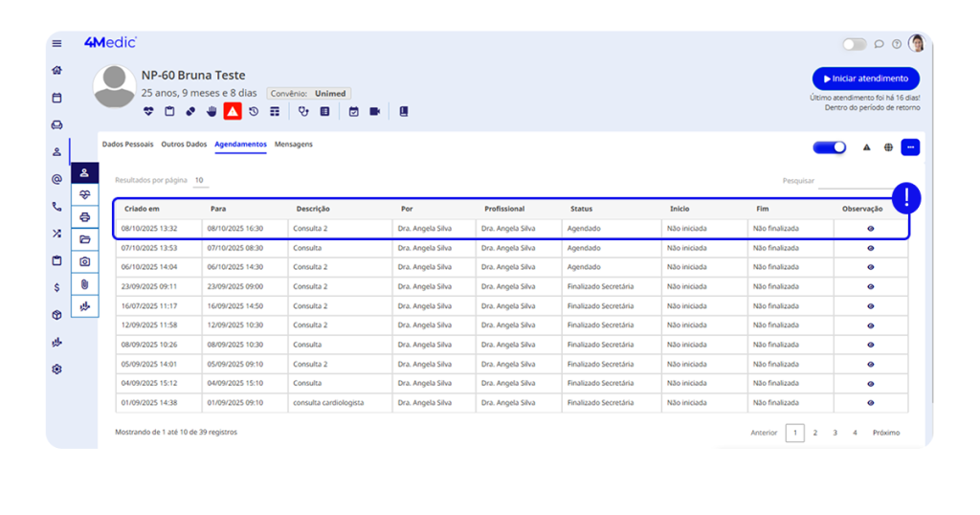Toggle the gray switch in top header
980x515 pixels.
click(853, 44)
